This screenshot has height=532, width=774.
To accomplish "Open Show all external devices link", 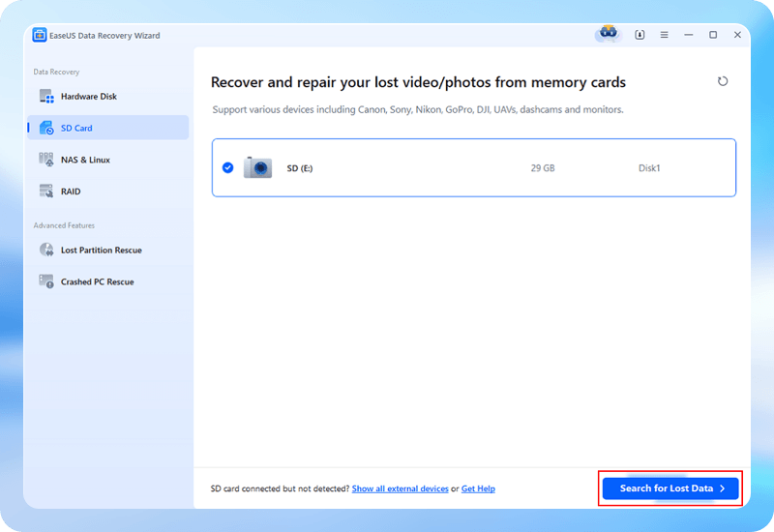I will 400,488.
